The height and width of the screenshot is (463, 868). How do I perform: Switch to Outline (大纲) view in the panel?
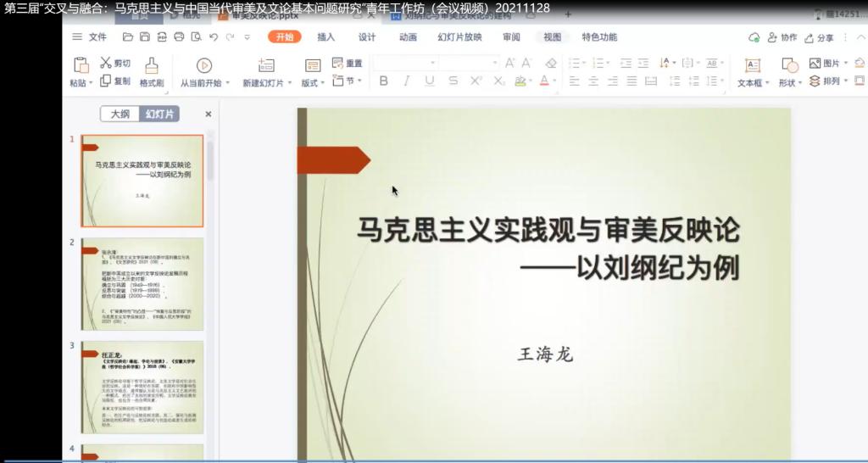pos(120,114)
